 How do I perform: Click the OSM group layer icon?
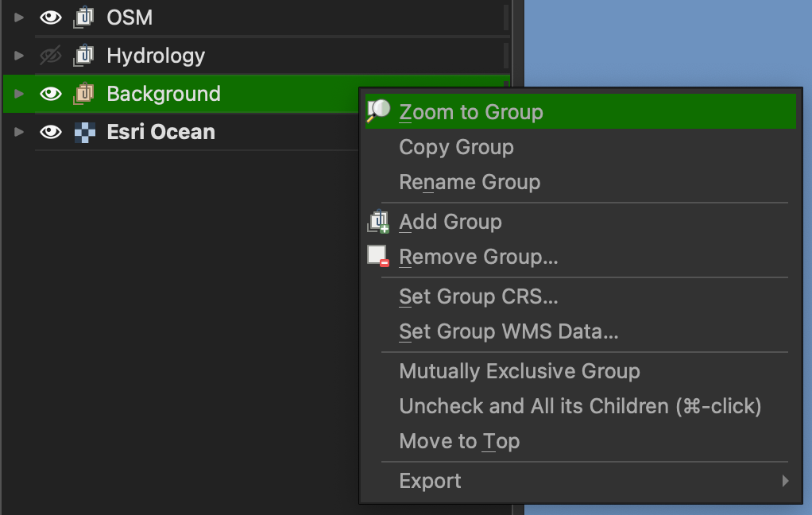click(x=83, y=17)
